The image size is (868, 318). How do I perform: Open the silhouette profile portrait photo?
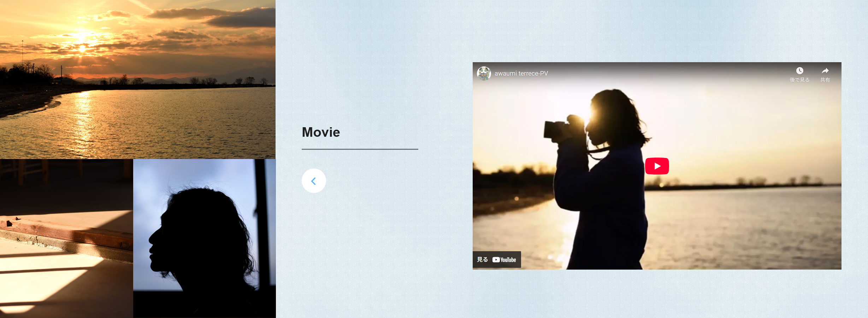204,238
